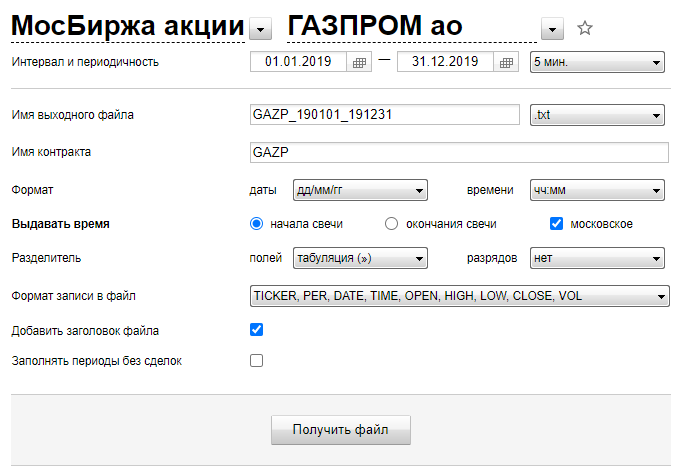This screenshot has height=470, width=680.
Task: Expand the ГАЗПРОМ ао instrument list
Action: (552, 30)
